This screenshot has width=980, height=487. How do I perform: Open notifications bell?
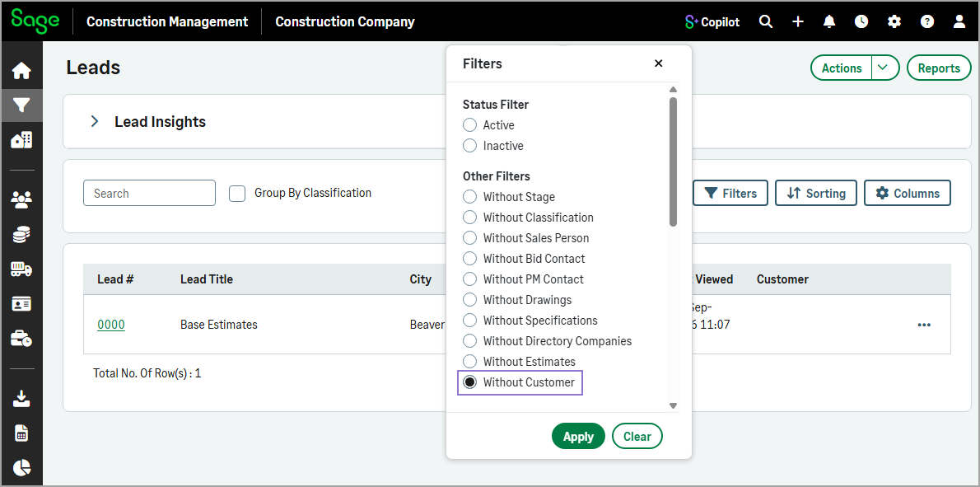click(829, 22)
